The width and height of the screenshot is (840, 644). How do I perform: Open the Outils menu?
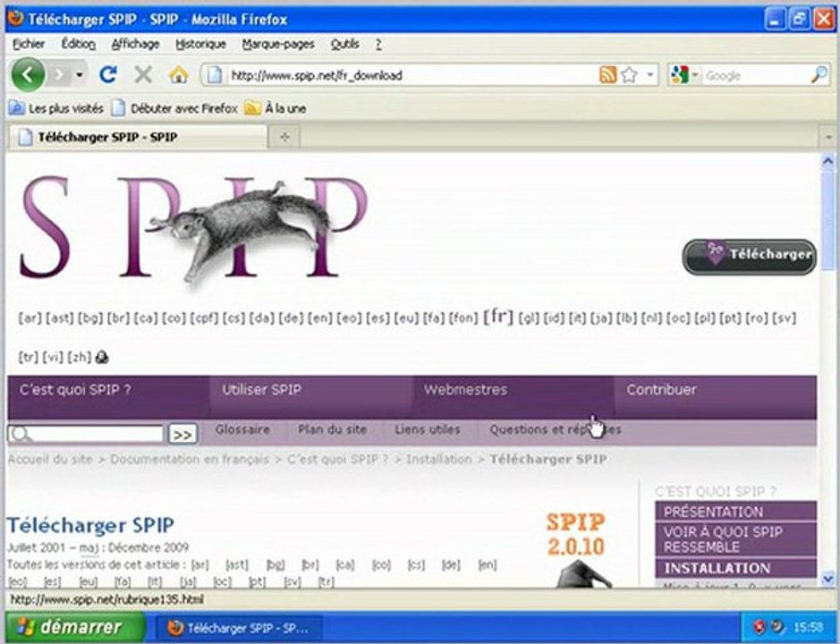click(x=345, y=44)
